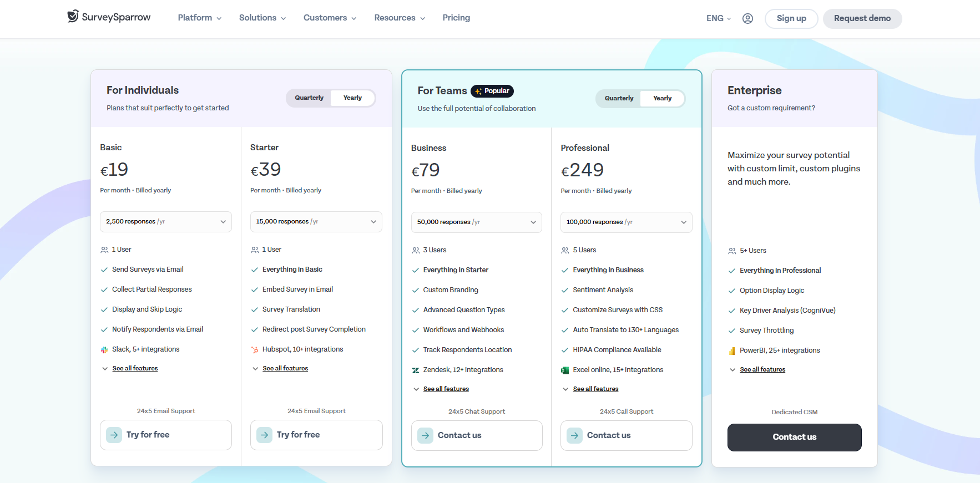Go to the Pricing menu item
Image resolution: width=980 pixels, height=483 pixels.
456,18
